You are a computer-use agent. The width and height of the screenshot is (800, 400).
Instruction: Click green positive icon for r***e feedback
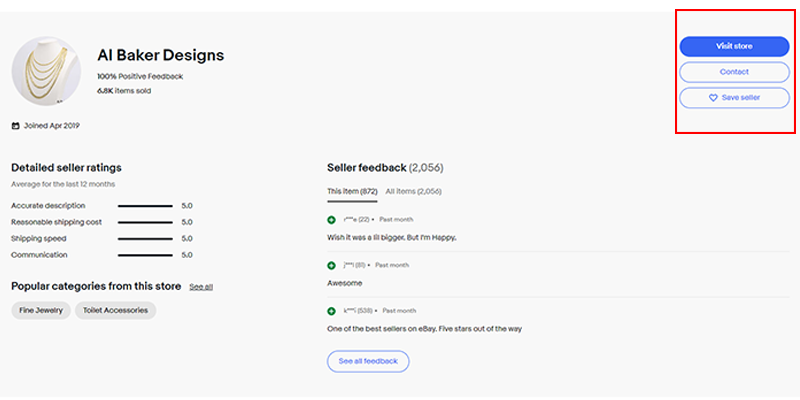[332, 219]
